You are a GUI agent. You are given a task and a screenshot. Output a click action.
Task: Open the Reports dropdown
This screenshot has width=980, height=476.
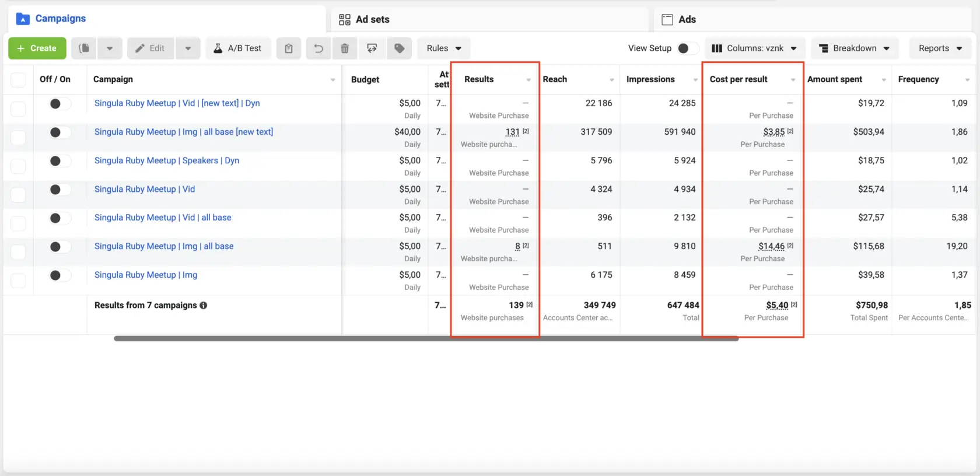point(940,48)
